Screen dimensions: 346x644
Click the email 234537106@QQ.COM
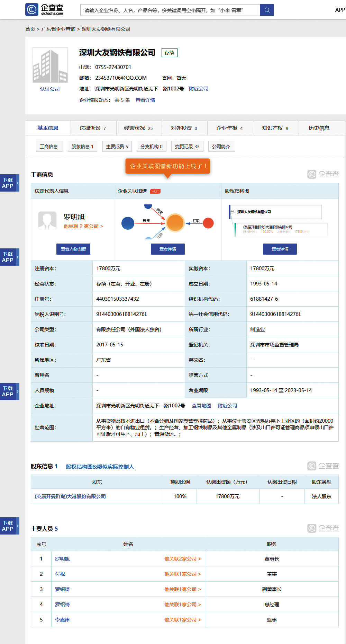point(121,78)
